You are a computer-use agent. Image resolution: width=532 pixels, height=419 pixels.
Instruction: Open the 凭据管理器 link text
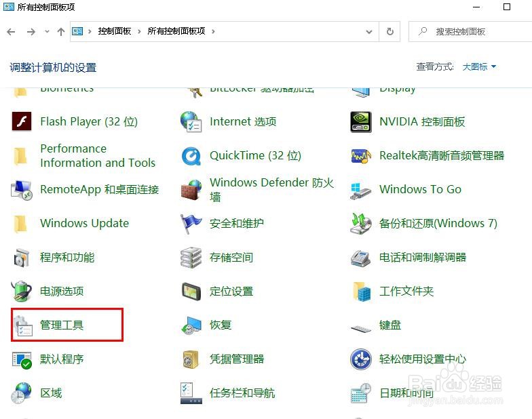pyautogui.click(x=237, y=359)
